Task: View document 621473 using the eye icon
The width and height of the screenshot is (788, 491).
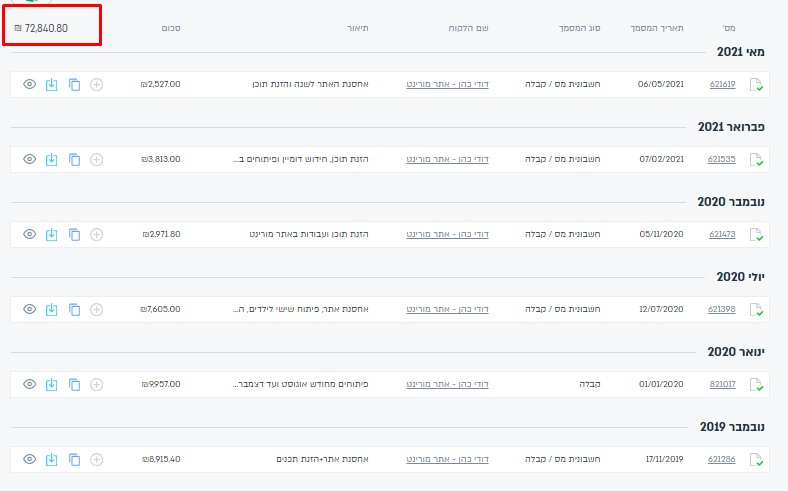Action: coord(29,234)
